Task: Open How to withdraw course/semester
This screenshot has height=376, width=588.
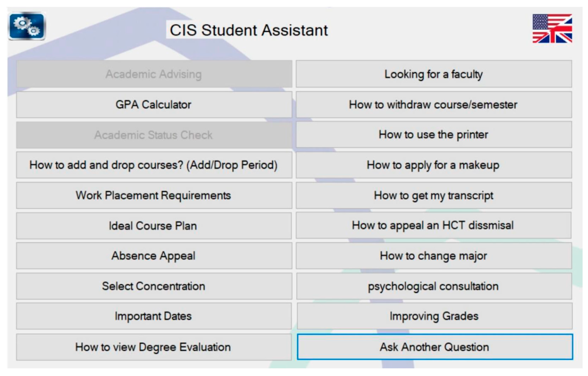Action: pos(434,105)
